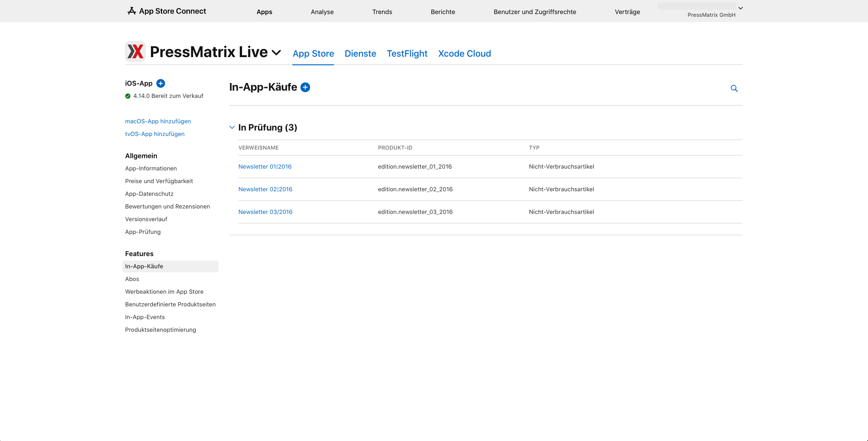Open Versionsverlauf in the sidebar

(146, 219)
